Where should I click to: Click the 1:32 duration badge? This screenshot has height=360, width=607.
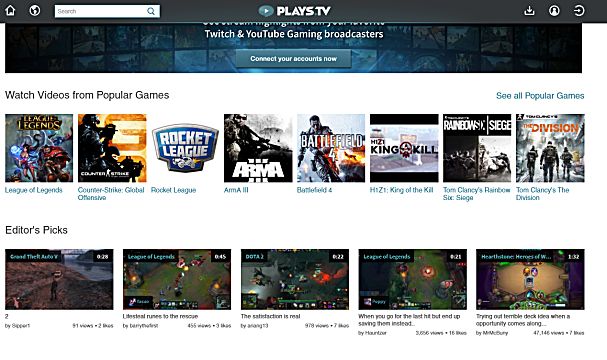click(x=573, y=257)
